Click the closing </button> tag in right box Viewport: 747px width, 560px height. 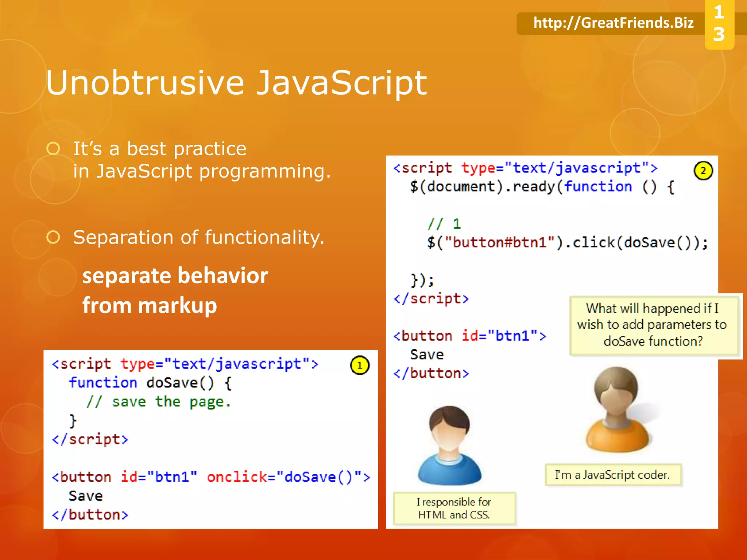431,373
